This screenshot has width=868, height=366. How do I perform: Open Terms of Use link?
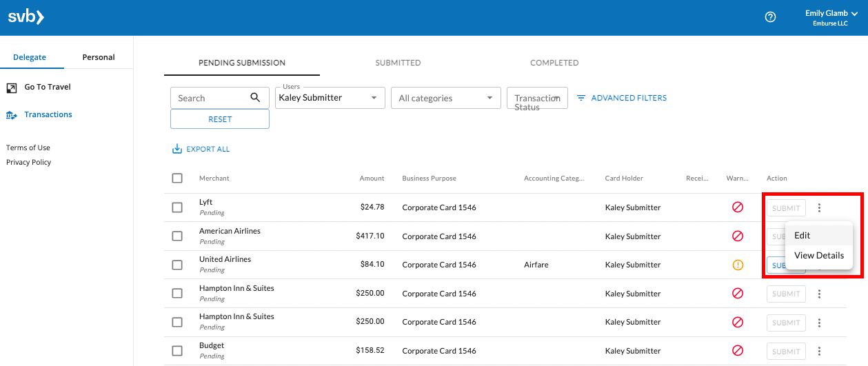28,148
